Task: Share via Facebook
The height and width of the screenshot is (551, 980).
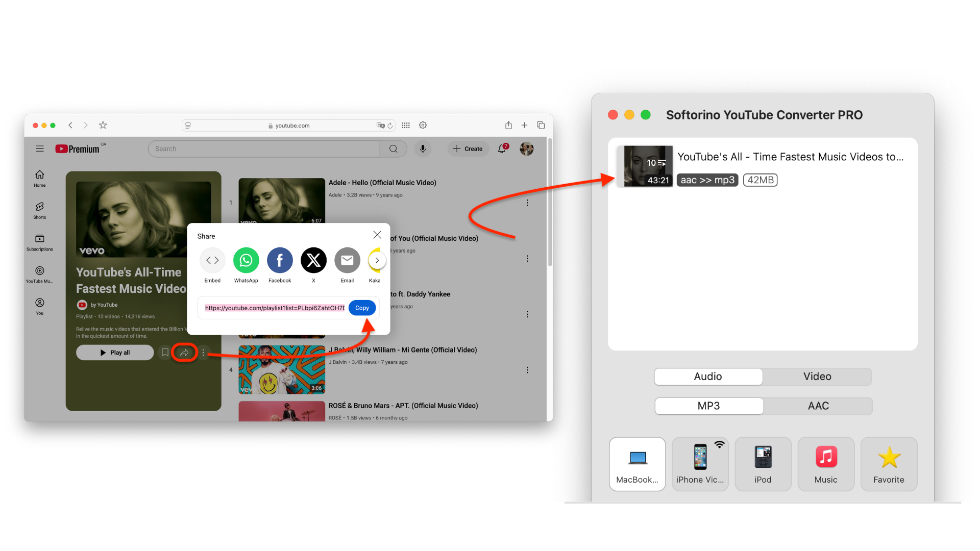Action: (280, 265)
